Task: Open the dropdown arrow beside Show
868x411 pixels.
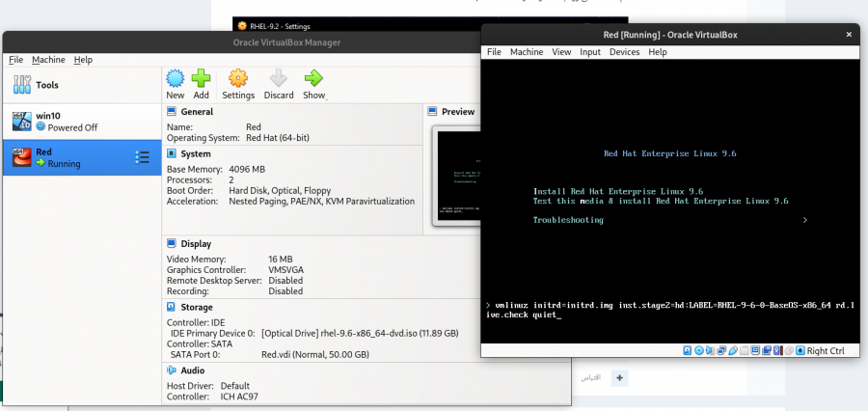Action: click(x=327, y=98)
